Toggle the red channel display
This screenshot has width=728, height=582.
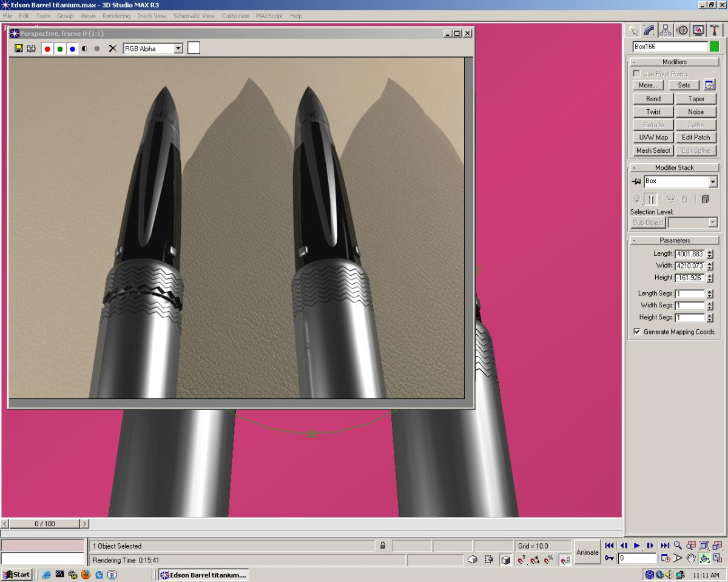coord(47,48)
